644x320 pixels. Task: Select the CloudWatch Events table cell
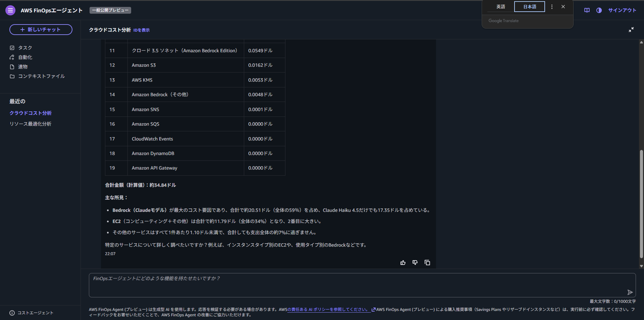pyautogui.click(x=186, y=139)
